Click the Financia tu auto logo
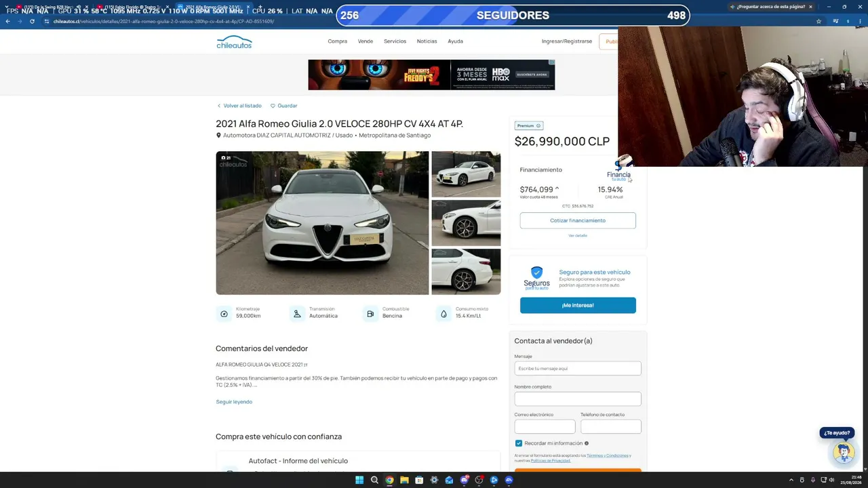The width and height of the screenshot is (868, 488). [x=618, y=171]
